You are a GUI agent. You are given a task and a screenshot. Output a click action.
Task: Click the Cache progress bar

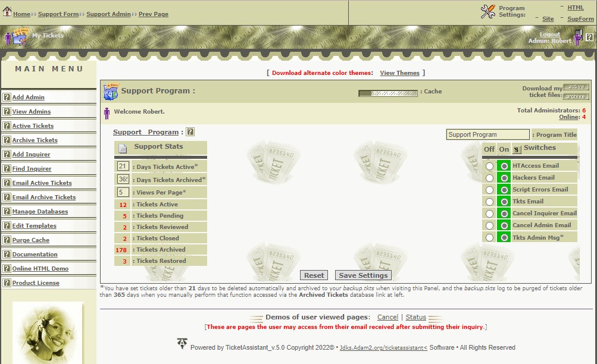tap(389, 93)
